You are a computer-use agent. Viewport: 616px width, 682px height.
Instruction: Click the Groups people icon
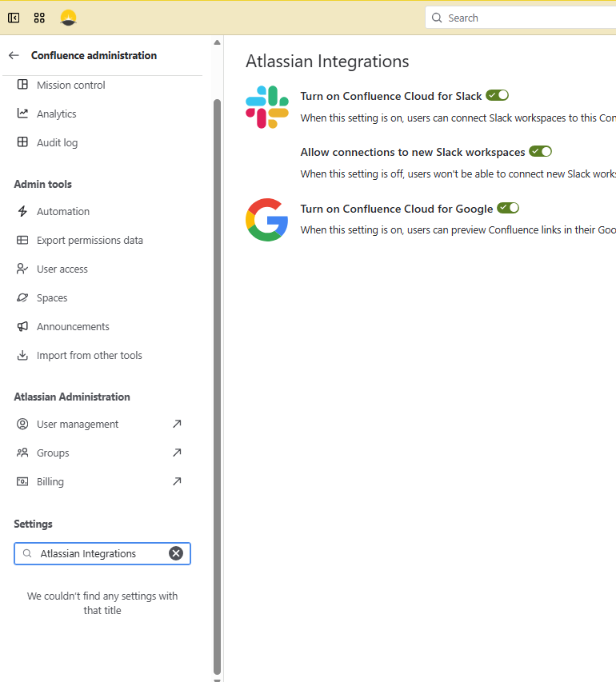tap(22, 453)
